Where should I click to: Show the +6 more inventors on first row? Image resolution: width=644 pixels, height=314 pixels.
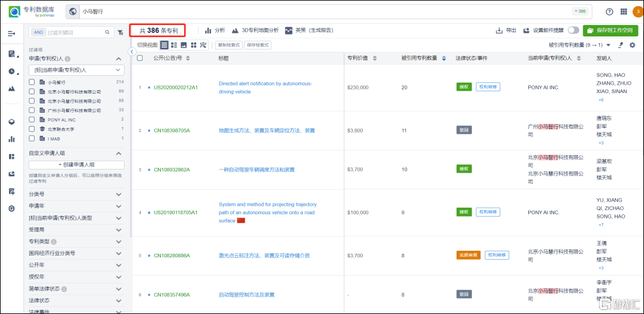click(x=601, y=100)
